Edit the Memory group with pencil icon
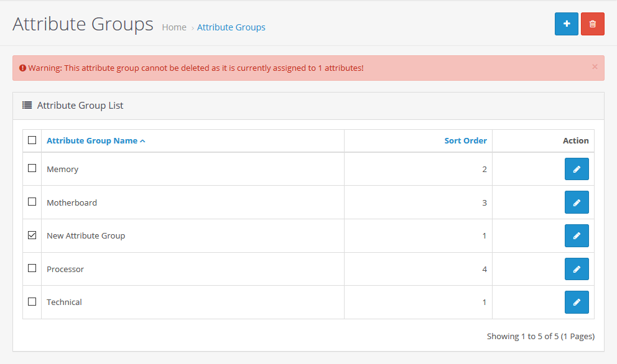The width and height of the screenshot is (617, 364). [577, 169]
